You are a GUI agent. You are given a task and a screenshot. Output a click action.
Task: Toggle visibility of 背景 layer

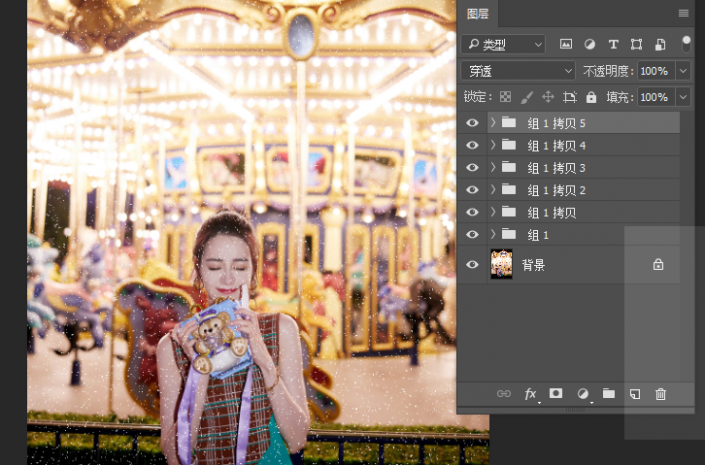(x=472, y=265)
